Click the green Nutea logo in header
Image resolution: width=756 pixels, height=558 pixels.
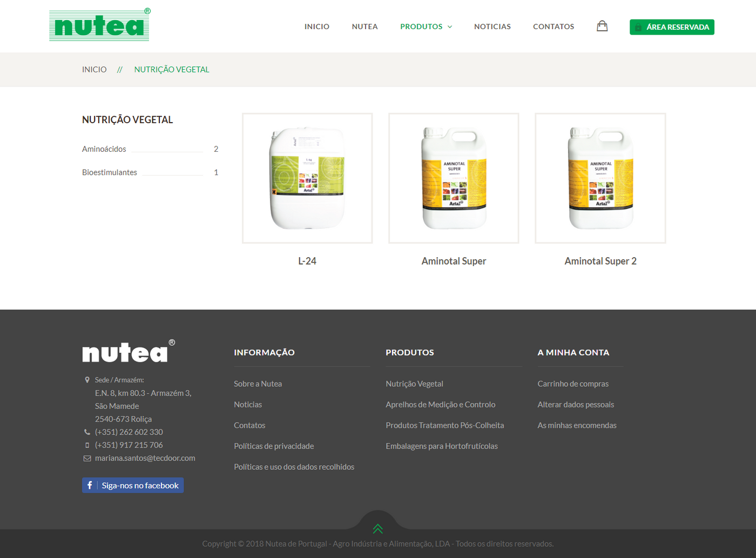[x=100, y=25]
